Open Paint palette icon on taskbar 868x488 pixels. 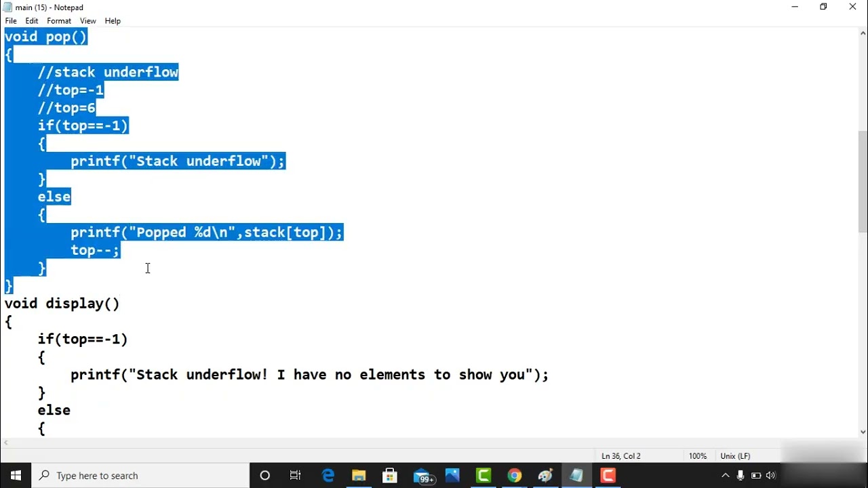tap(546, 476)
